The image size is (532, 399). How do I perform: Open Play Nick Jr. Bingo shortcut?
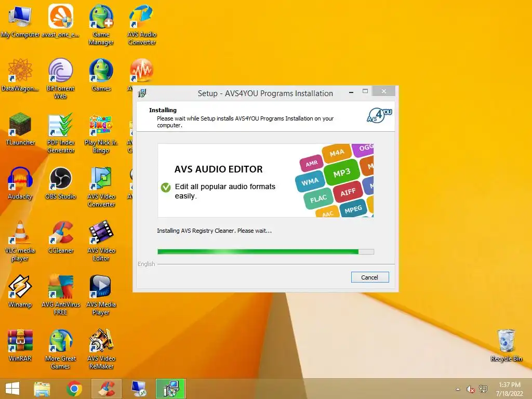[x=101, y=132]
